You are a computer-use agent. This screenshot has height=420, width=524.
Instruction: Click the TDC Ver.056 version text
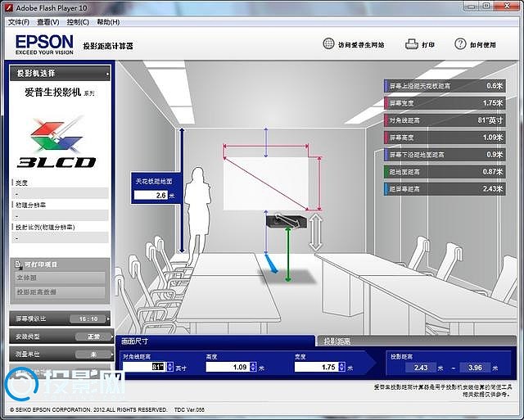[x=189, y=409]
